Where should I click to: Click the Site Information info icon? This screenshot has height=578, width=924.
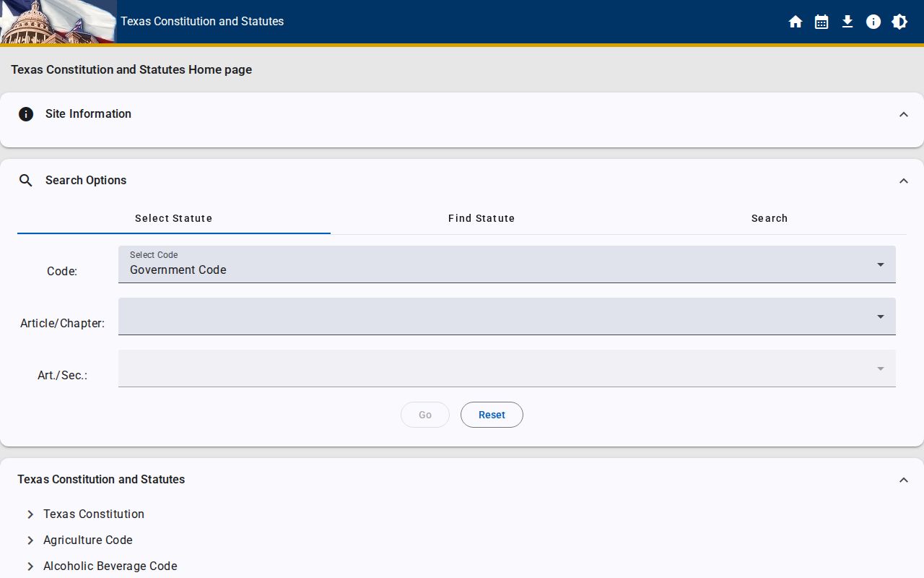pos(26,114)
